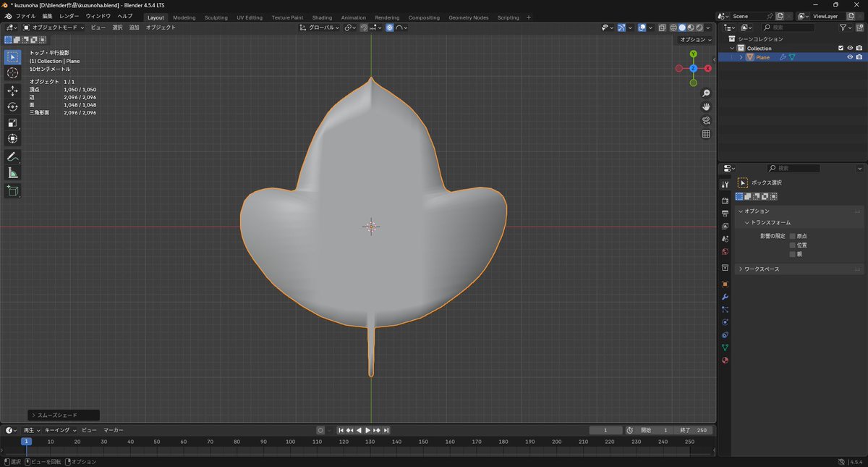Enable the 原点 affect-only checkbox
This screenshot has height=467, width=868.
[793, 236]
